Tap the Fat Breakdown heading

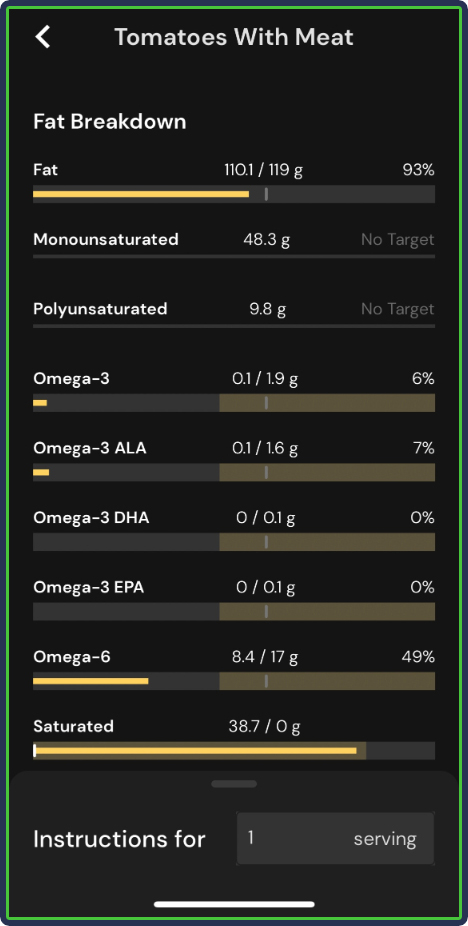pos(110,122)
